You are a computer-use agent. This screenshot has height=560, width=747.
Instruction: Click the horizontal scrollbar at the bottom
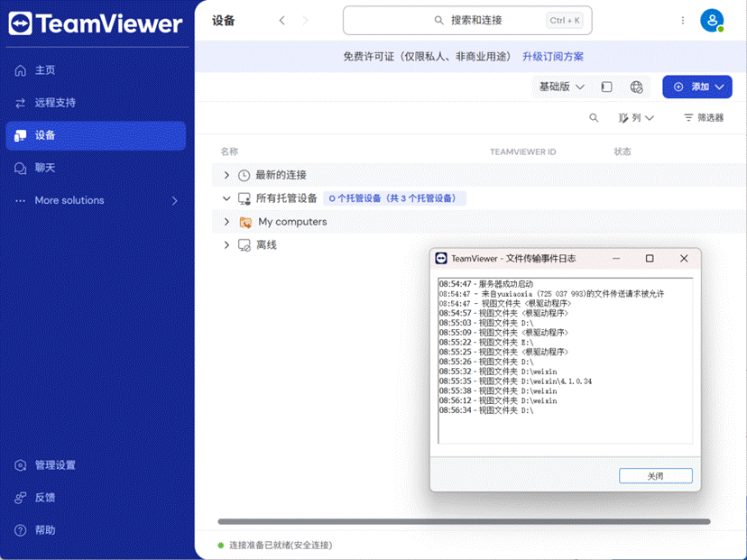click(x=464, y=522)
